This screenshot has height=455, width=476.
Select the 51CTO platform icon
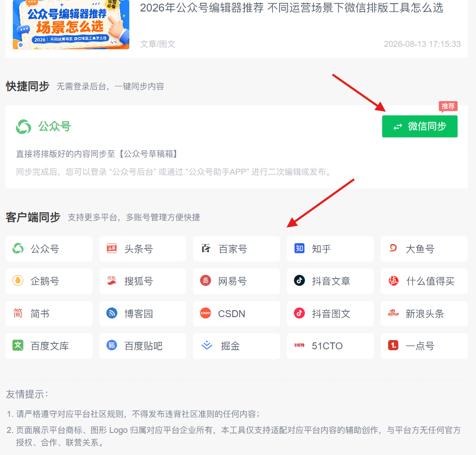tap(299, 345)
